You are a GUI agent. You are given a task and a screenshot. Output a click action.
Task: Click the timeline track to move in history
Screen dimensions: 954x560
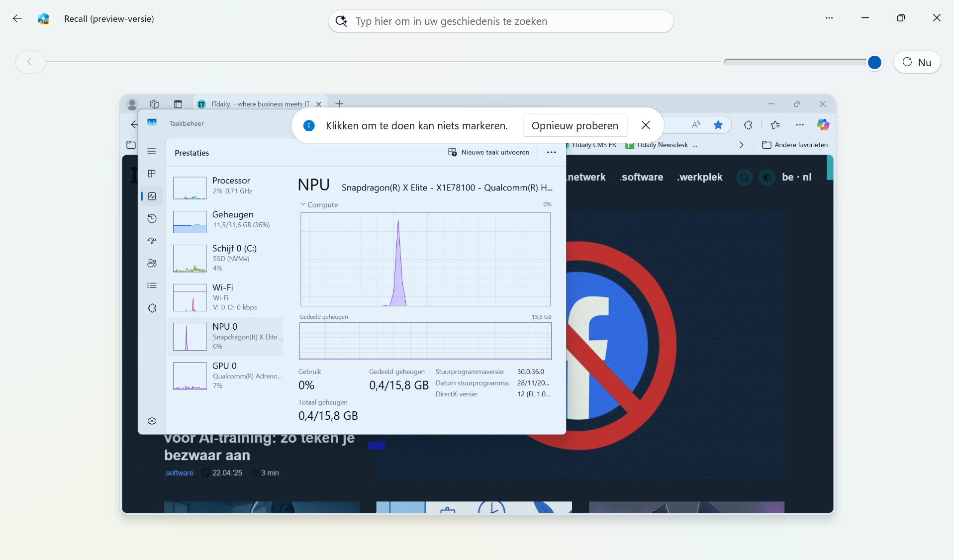[383, 62]
